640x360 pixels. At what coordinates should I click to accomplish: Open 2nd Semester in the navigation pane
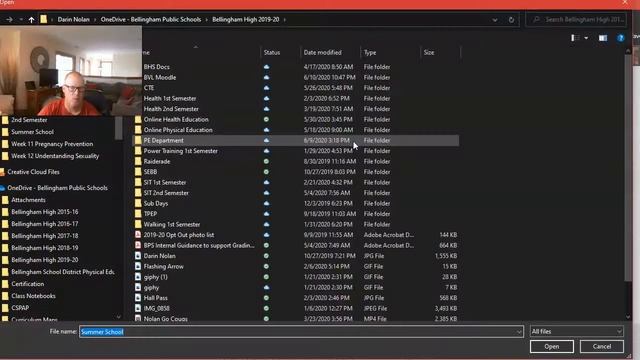pyautogui.click(x=29, y=120)
